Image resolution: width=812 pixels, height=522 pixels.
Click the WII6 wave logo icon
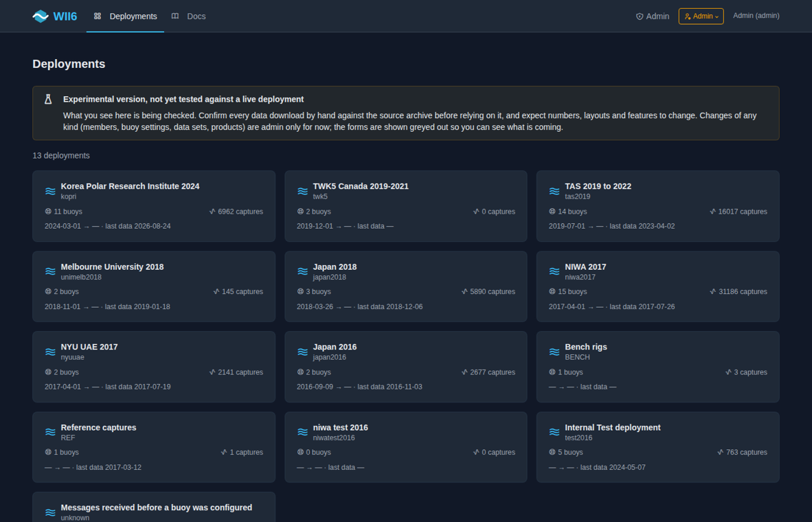[41, 16]
